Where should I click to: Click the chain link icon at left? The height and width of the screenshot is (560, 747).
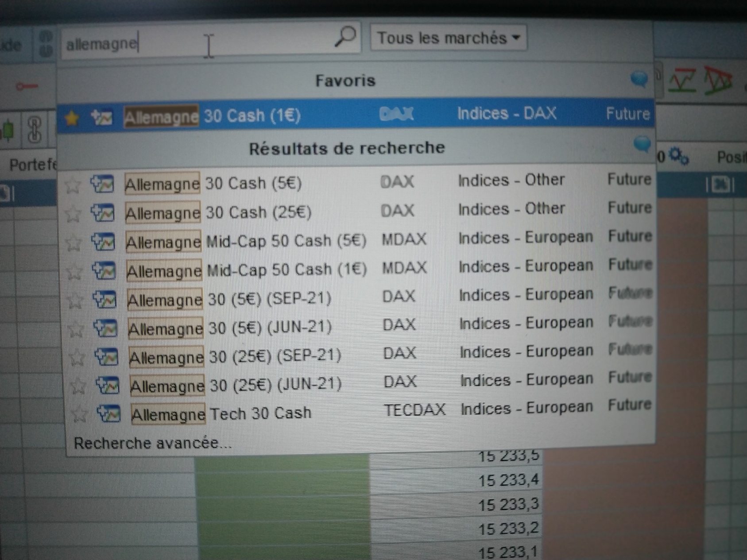click(35, 130)
